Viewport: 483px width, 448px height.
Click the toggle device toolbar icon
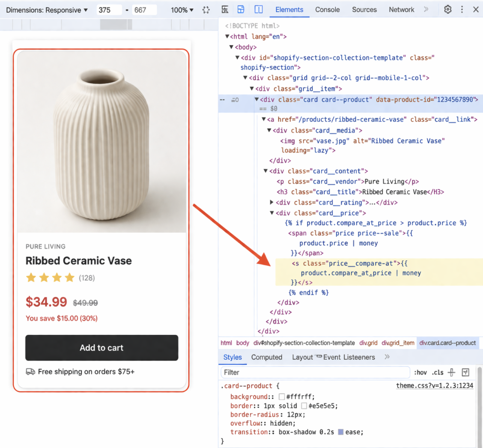point(241,9)
